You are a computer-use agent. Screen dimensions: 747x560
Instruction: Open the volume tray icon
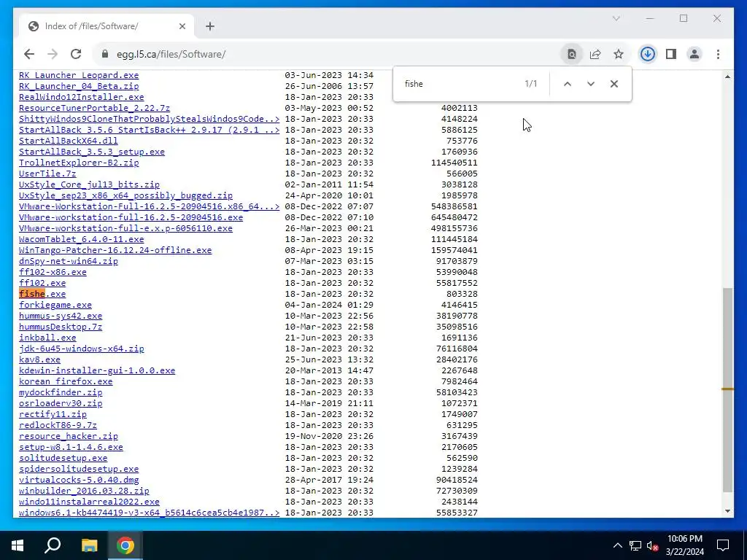tap(652, 545)
